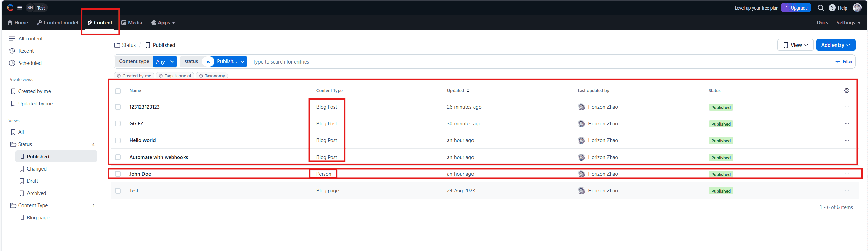Open the Content model tab
Screen dimensions: 868x251
click(57, 23)
